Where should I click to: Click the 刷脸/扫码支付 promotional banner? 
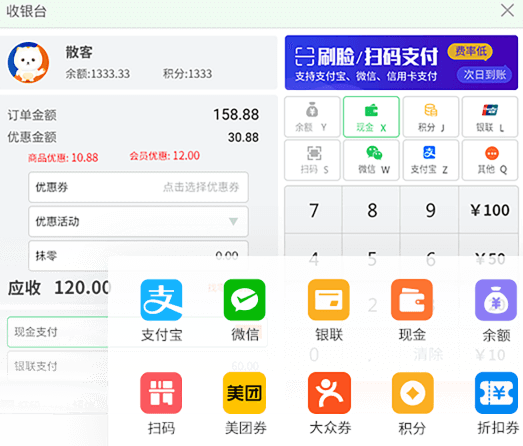[x=401, y=63]
